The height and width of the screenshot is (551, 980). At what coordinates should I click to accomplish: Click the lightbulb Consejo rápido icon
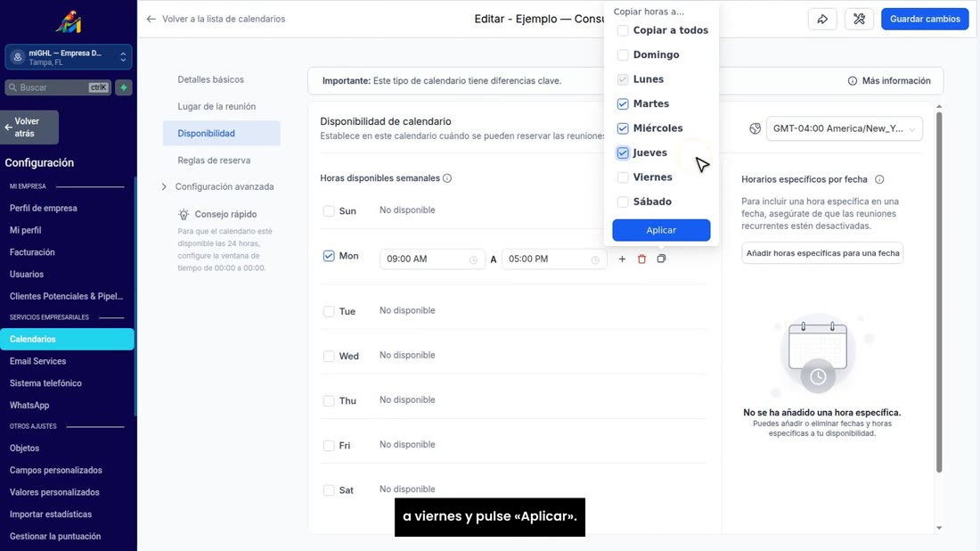coord(184,215)
